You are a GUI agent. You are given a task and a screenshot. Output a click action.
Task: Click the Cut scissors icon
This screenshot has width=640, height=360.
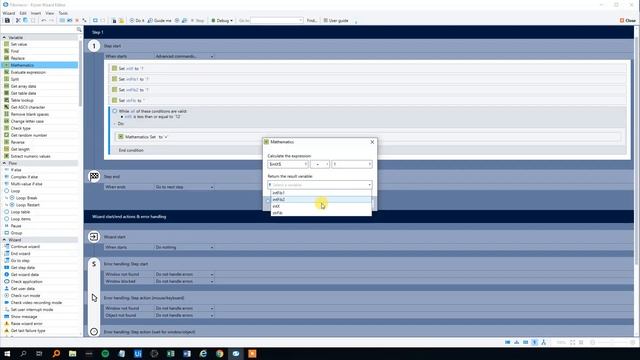[x=18, y=20]
